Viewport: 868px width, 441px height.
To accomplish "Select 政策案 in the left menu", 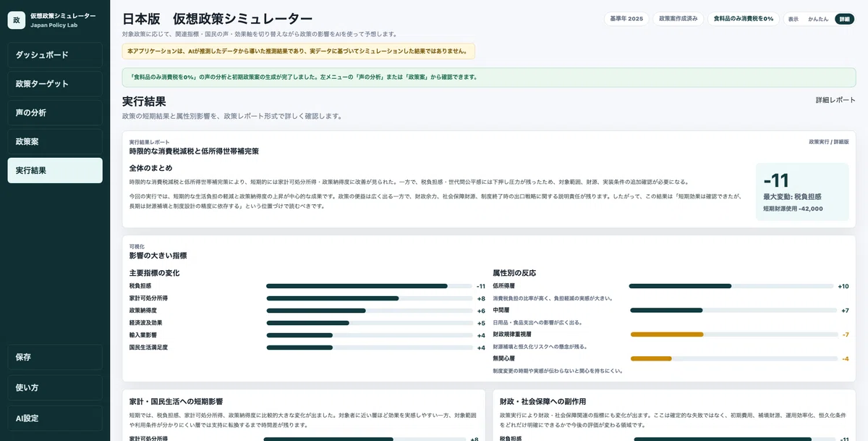I will [x=55, y=142].
